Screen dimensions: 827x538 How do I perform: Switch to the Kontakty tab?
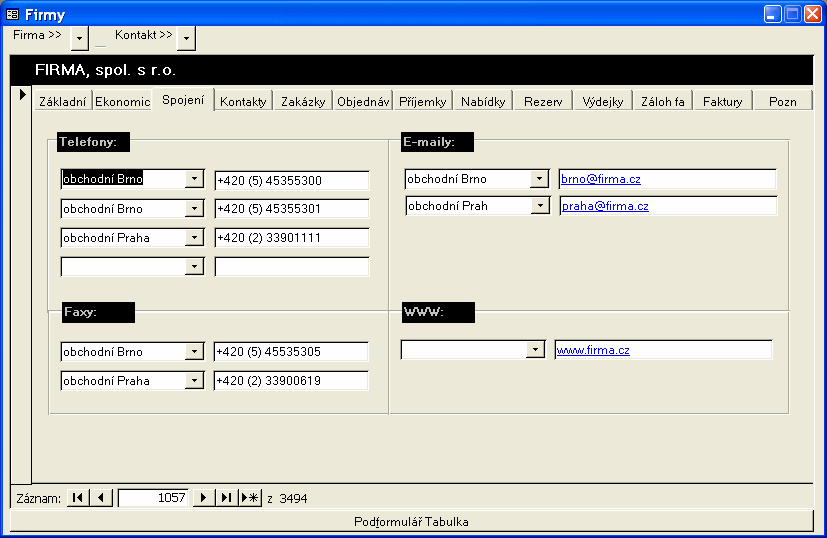243,101
